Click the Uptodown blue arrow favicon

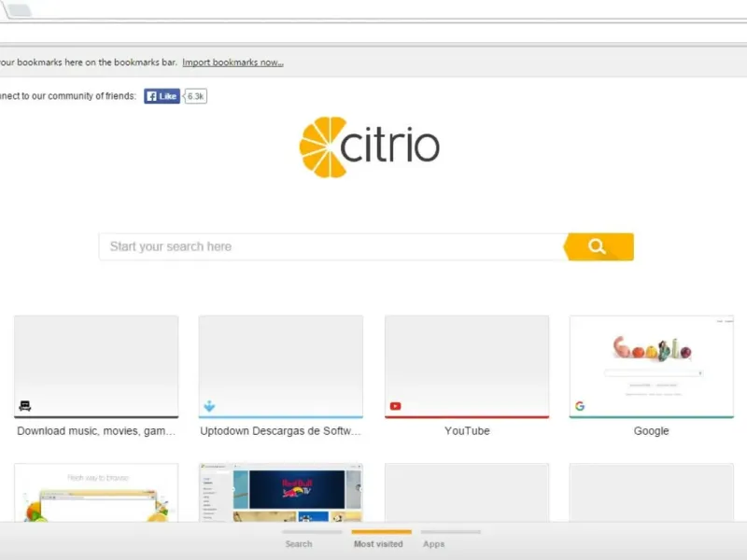(209, 406)
